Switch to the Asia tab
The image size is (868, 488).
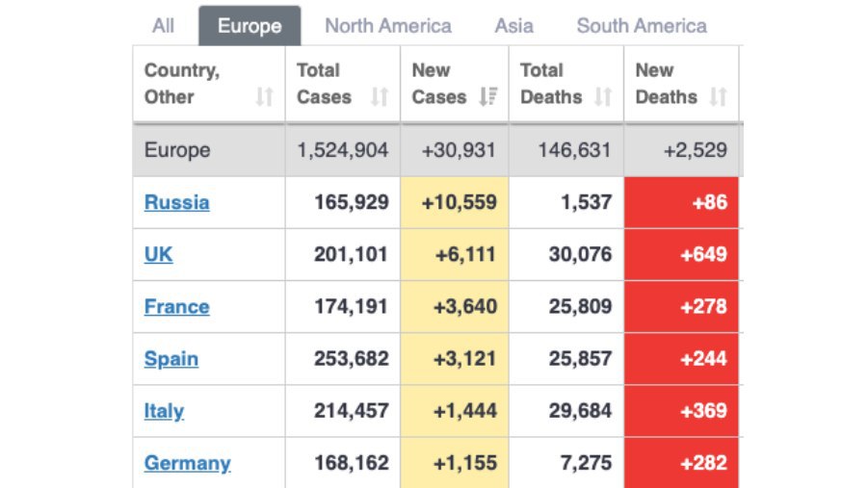(x=514, y=26)
